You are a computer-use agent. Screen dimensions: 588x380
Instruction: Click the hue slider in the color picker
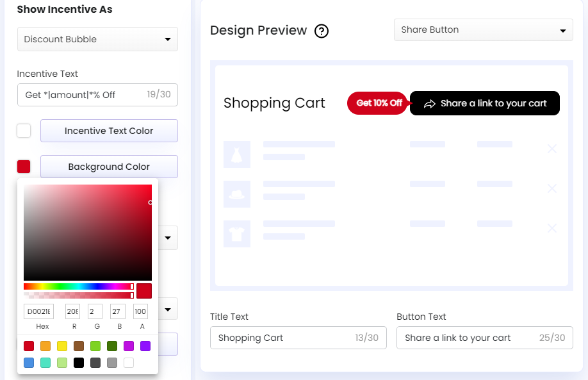[77, 286]
